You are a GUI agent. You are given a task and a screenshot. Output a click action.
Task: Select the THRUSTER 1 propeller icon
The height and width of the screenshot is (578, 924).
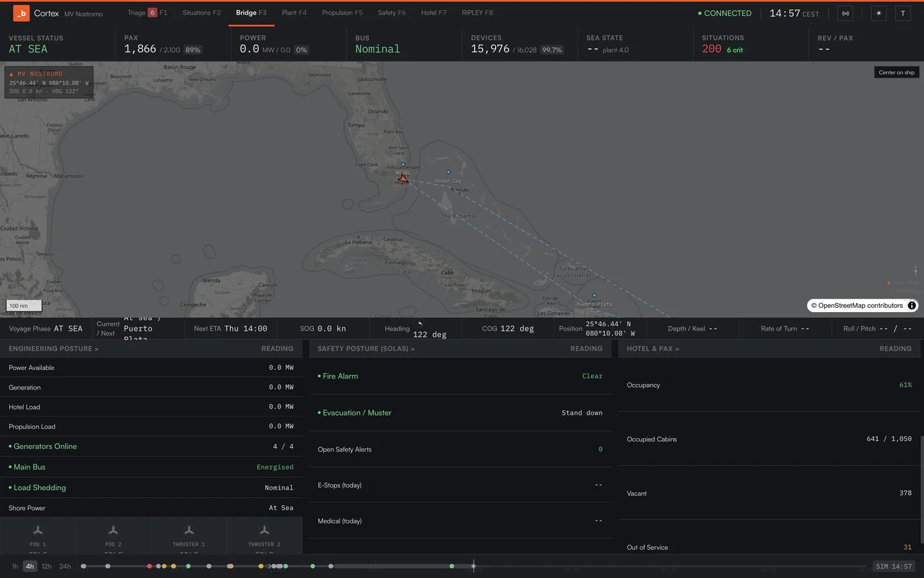pos(189,530)
